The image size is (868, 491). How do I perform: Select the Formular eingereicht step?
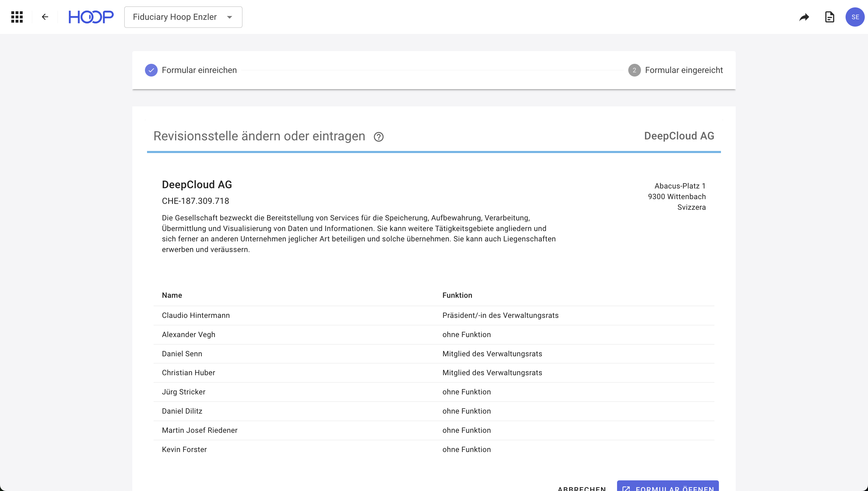(684, 70)
